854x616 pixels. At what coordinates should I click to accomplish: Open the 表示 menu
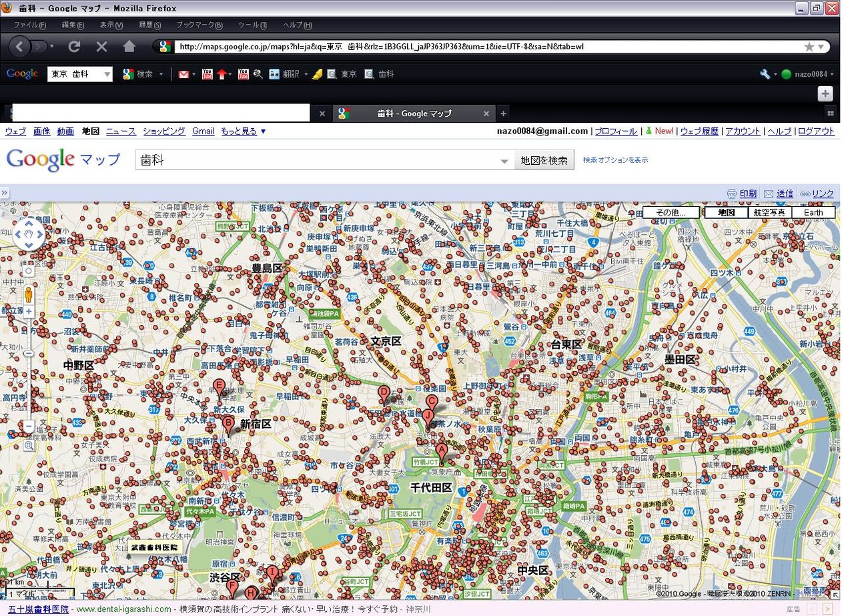pyautogui.click(x=111, y=25)
